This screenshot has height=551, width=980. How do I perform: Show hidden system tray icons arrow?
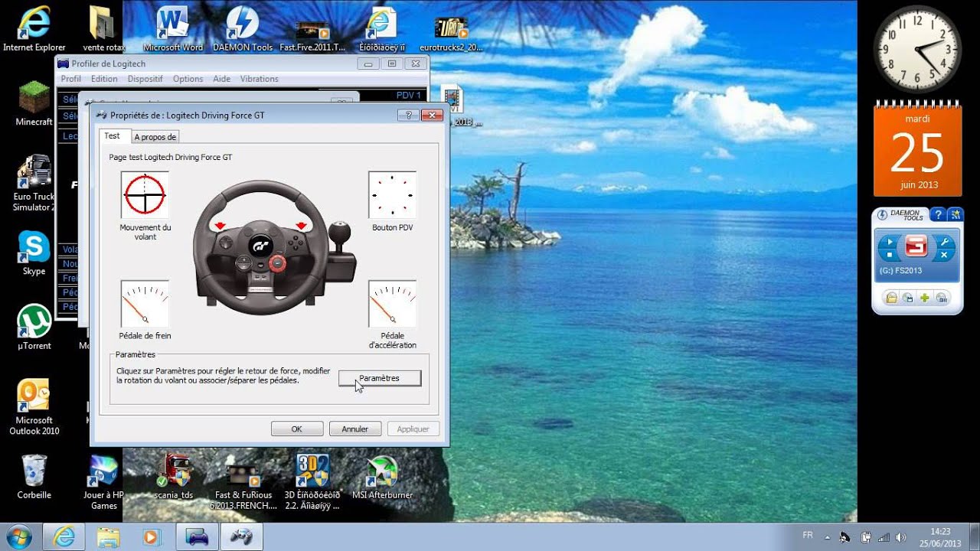click(827, 536)
